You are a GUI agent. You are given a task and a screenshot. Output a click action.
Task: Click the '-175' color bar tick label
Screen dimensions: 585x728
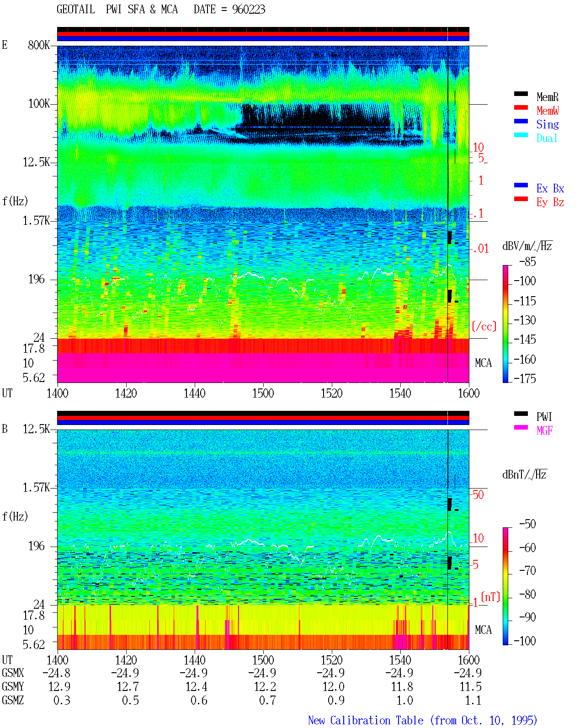[x=525, y=379]
